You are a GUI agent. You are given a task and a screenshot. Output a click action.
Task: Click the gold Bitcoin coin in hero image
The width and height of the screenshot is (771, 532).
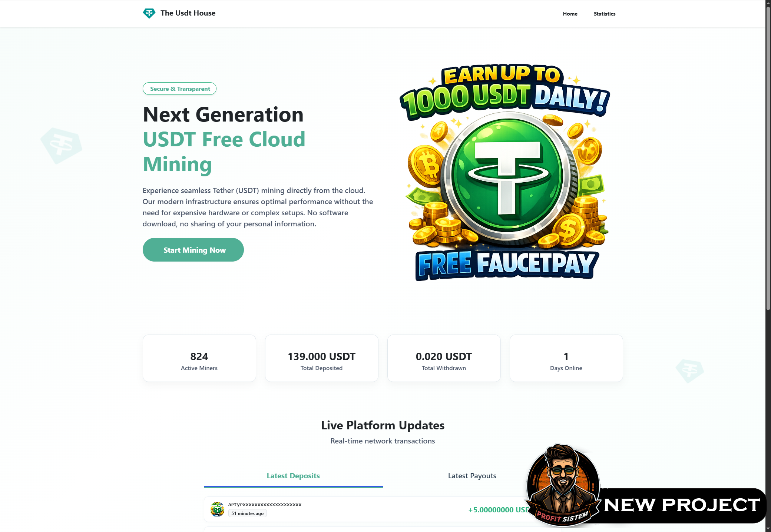coord(427,166)
